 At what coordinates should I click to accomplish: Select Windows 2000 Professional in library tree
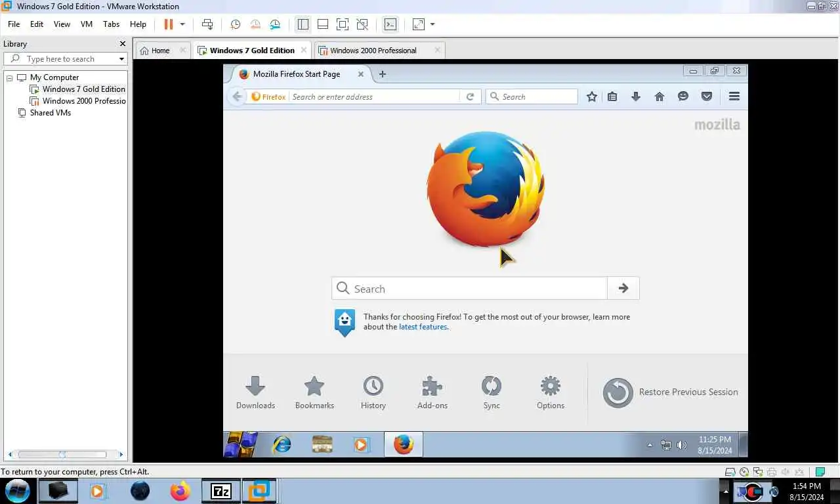click(x=77, y=101)
